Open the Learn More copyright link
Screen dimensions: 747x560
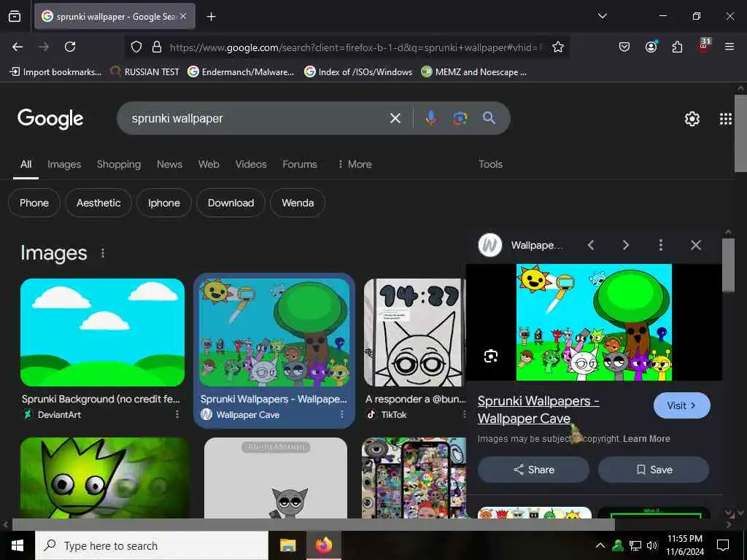(646, 438)
